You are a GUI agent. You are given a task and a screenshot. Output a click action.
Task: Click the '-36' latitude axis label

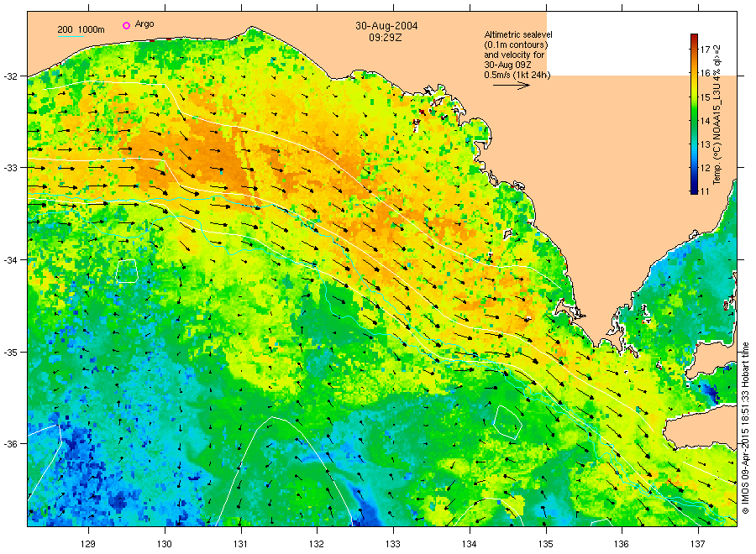(10, 444)
